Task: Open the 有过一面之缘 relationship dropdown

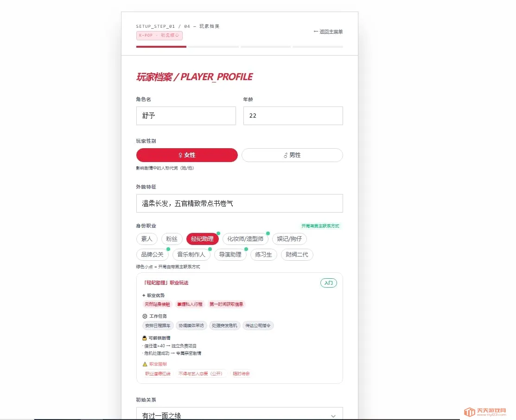Action: pos(240,414)
